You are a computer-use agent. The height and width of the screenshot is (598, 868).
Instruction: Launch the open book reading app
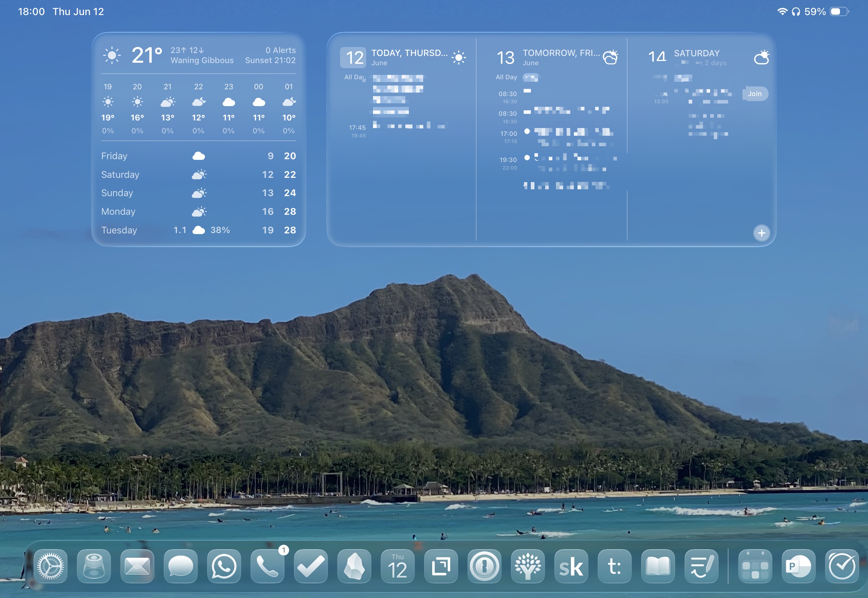pos(658,566)
